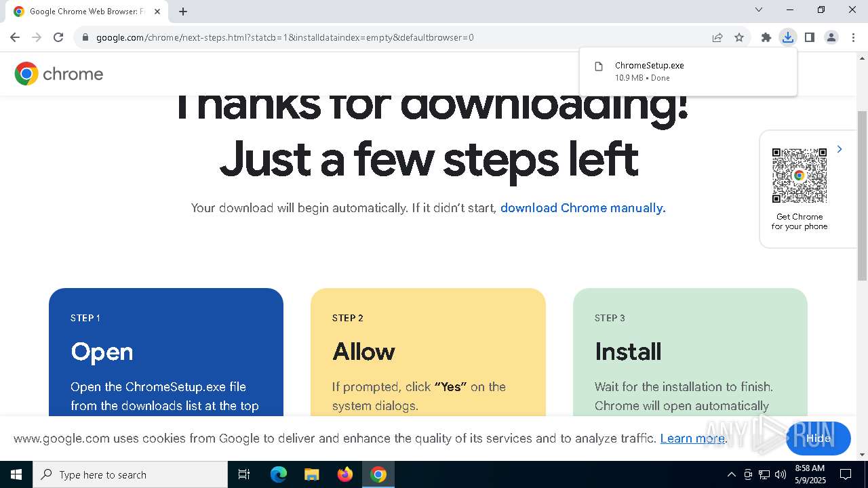
Task: Open the notification center icon
Action: (846, 474)
